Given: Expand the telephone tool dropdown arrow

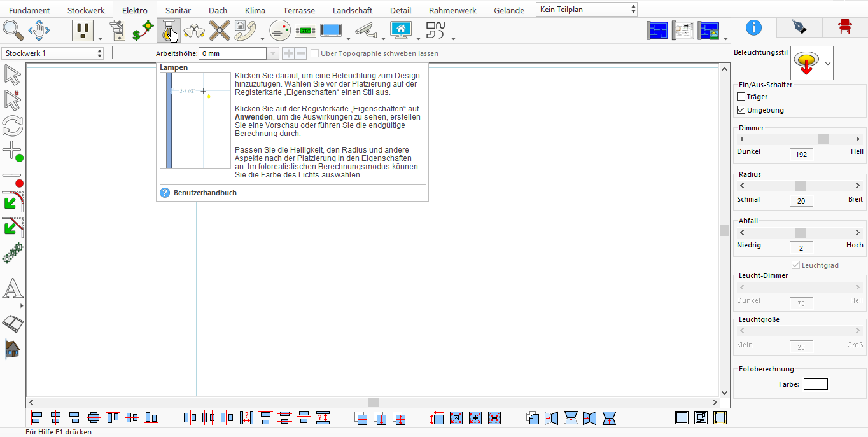Looking at the screenshot, I should tap(262, 38).
